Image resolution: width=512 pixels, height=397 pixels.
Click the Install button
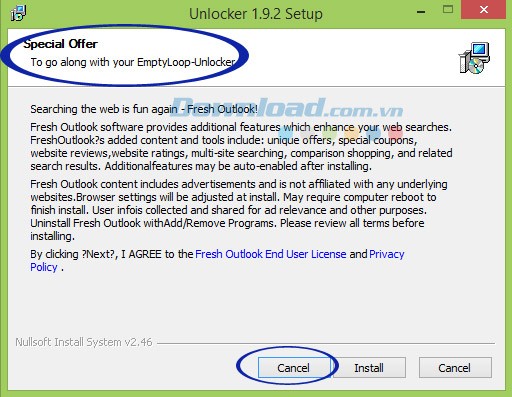point(369,368)
